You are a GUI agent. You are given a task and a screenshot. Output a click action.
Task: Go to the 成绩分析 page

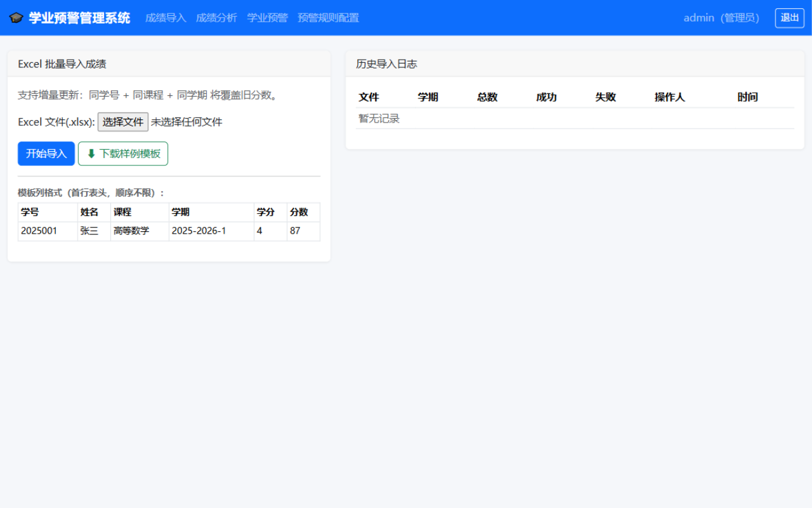[216, 18]
